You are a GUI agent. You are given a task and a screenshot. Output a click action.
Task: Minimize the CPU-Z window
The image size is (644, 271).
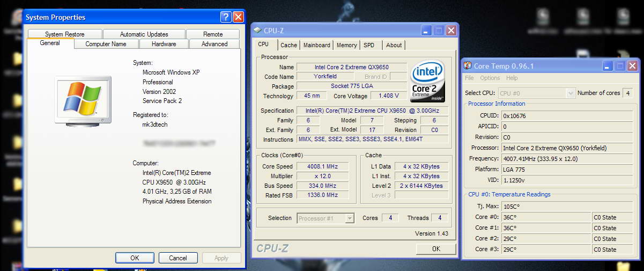coord(427,31)
